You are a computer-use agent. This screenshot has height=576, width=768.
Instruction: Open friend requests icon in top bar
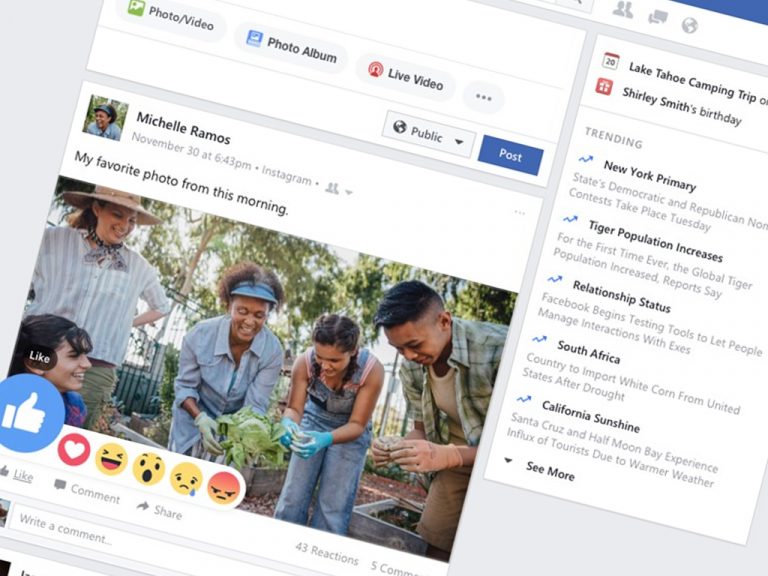click(623, 9)
